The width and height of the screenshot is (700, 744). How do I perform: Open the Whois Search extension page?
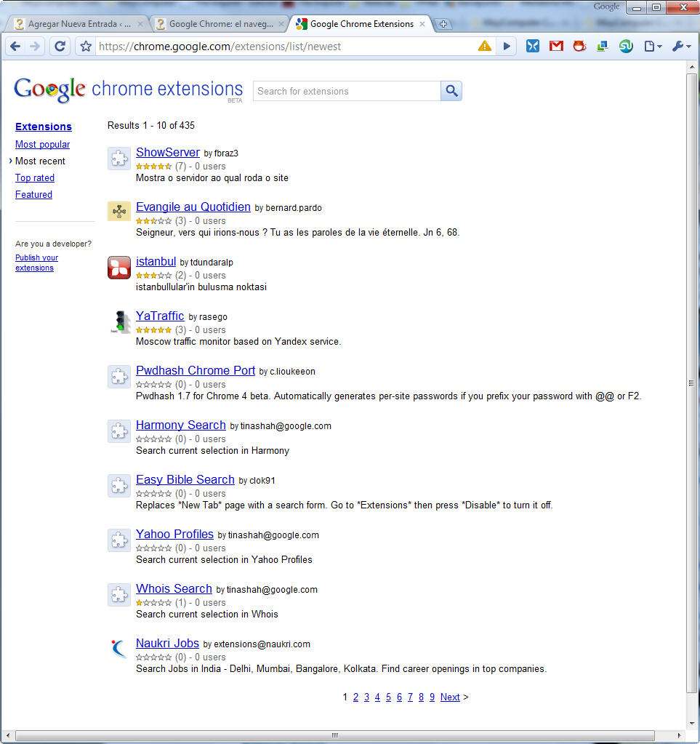[x=174, y=589]
